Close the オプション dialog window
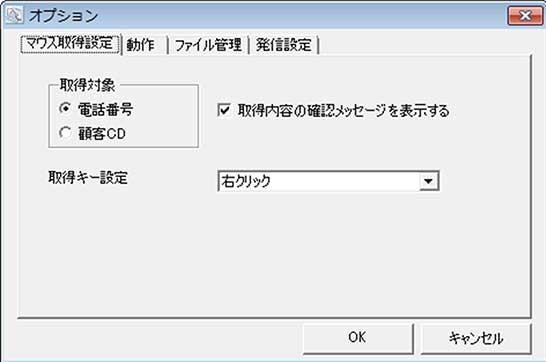This screenshot has width=546, height=362. point(525,15)
